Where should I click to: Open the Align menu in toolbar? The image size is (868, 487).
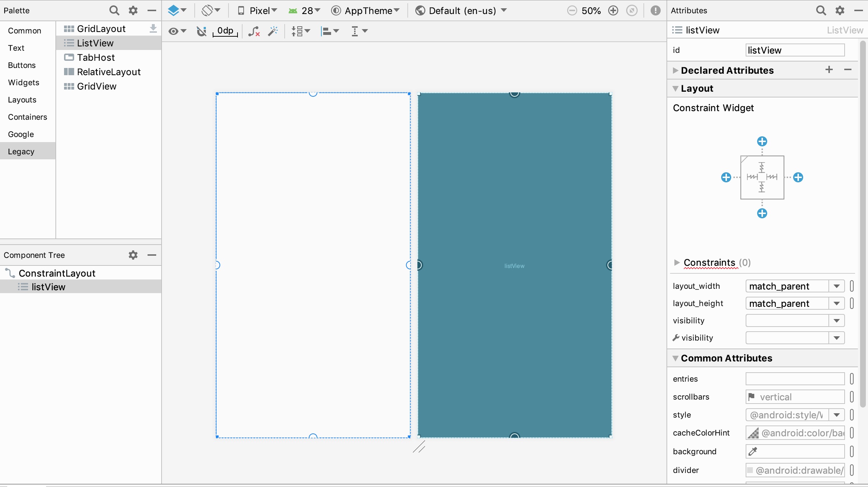click(x=330, y=31)
